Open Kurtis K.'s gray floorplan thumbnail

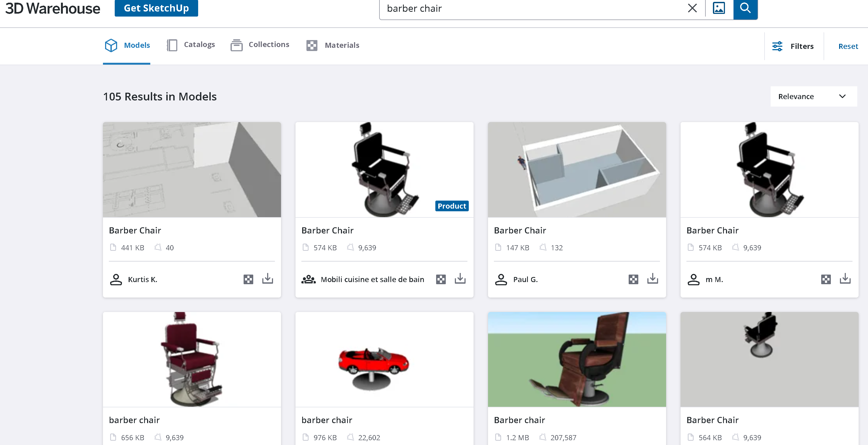tap(192, 169)
